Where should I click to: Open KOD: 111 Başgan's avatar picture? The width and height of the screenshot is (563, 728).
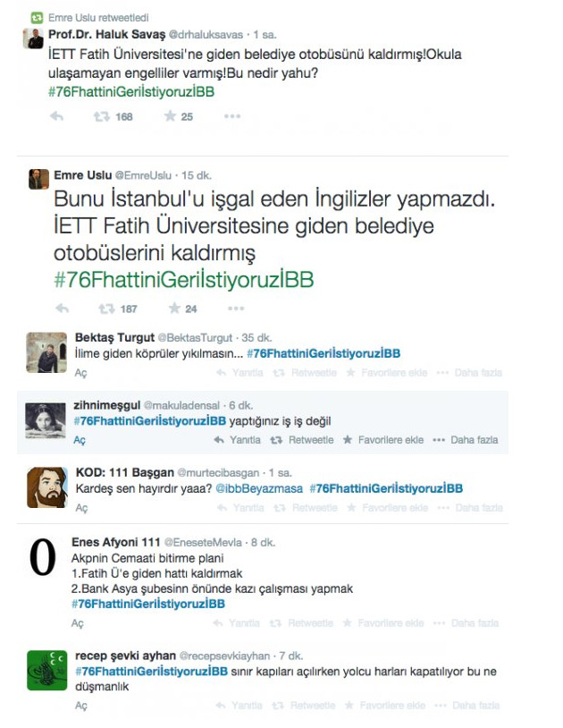click(x=47, y=487)
